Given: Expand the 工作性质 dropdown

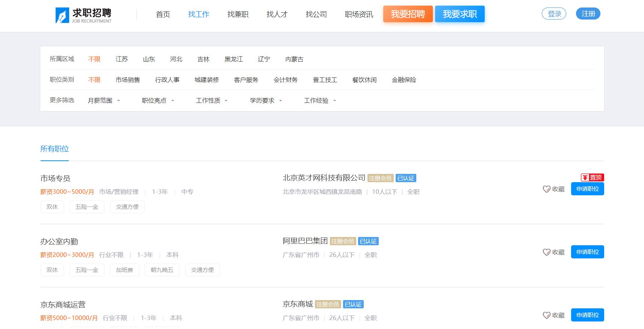Looking at the screenshot, I should [x=212, y=101].
